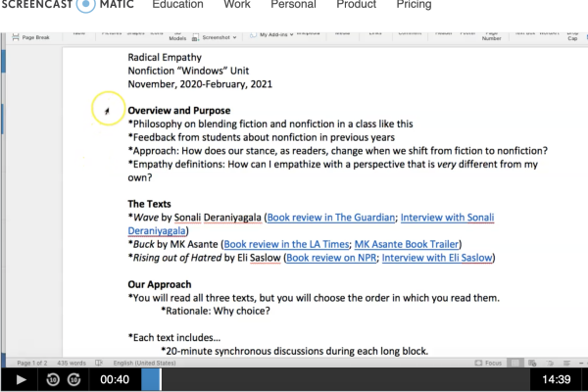Select the Web Layout view icon

[x=532, y=362]
